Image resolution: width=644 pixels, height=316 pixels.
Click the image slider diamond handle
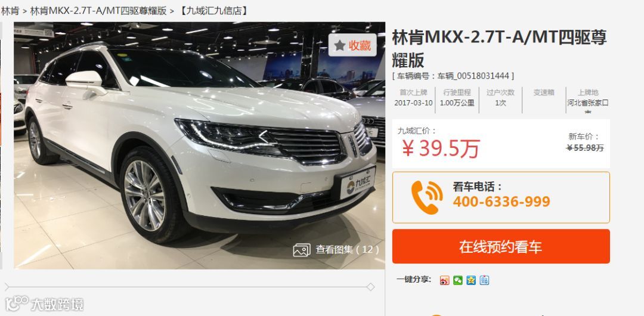[370, 287]
